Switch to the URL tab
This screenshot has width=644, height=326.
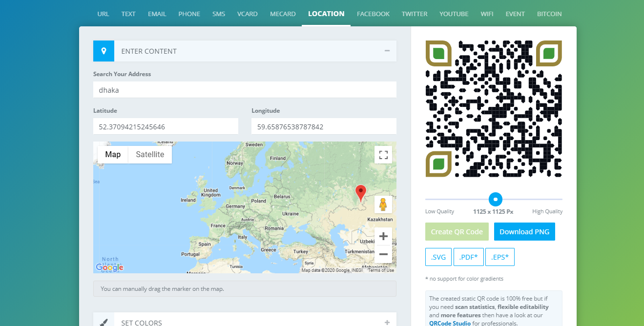point(103,14)
